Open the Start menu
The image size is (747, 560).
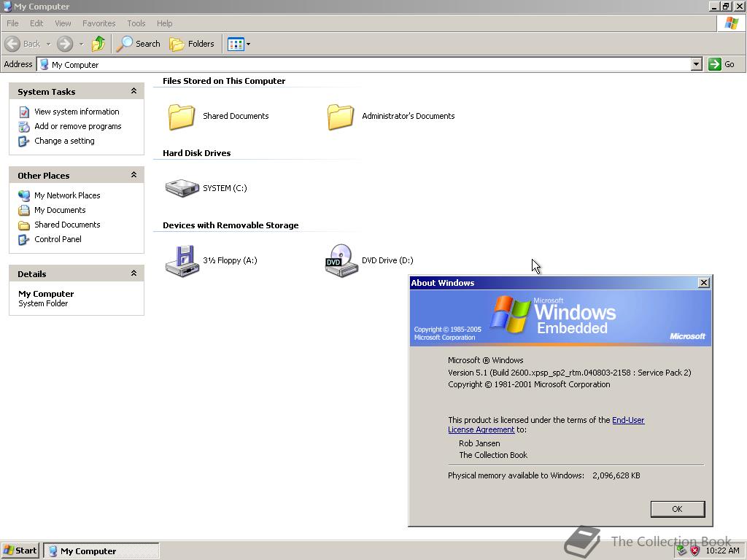pyautogui.click(x=20, y=551)
